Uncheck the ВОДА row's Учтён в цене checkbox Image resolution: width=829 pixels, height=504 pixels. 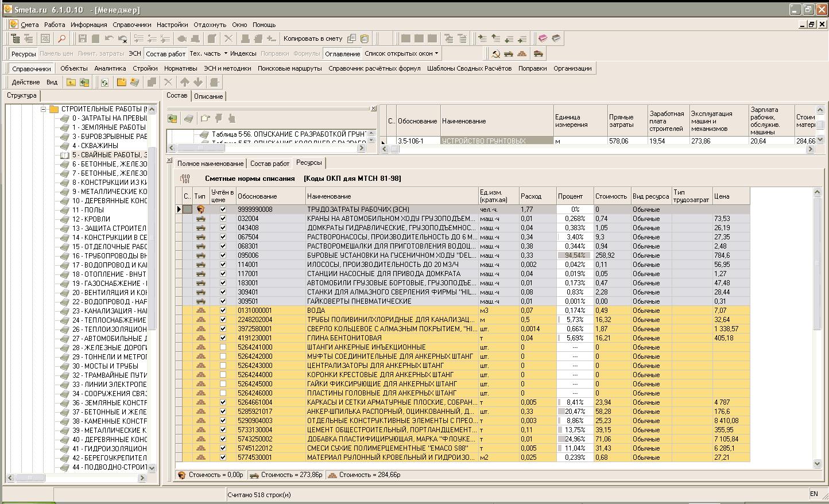click(x=223, y=311)
